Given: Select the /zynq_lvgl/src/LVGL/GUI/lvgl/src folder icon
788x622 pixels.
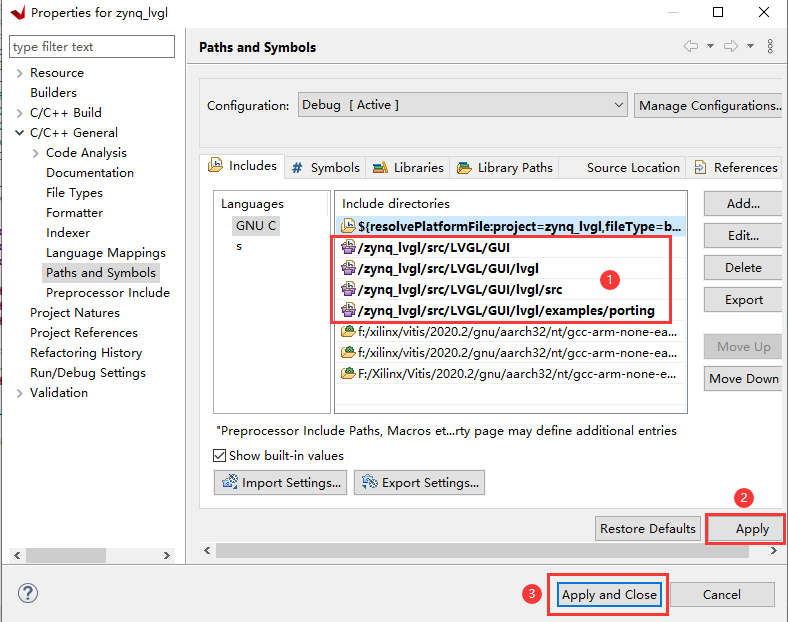Looking at the screenshot, I should tap(348, 289).
